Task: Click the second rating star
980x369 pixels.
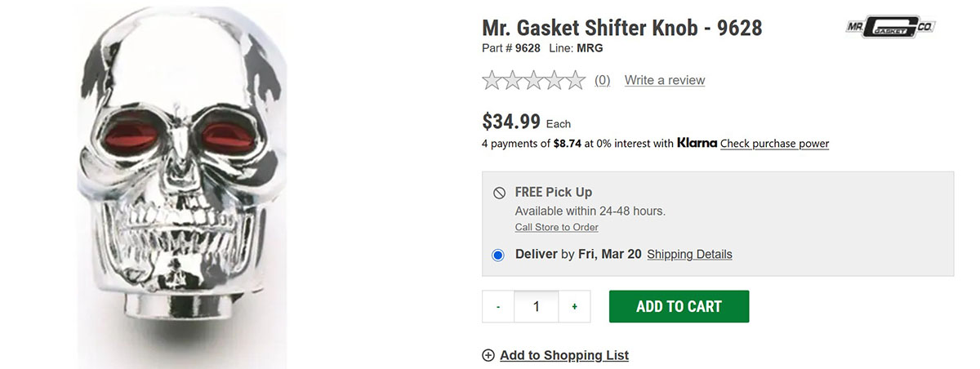Action: (513, 80)
